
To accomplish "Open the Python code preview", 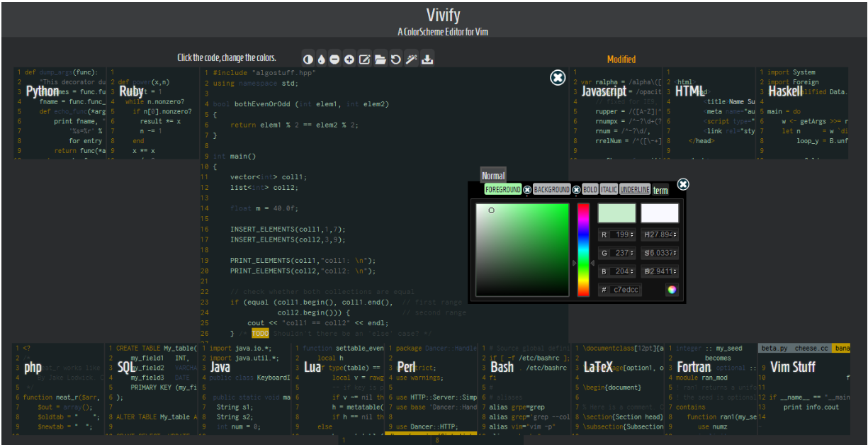I will tap(60, 113).
